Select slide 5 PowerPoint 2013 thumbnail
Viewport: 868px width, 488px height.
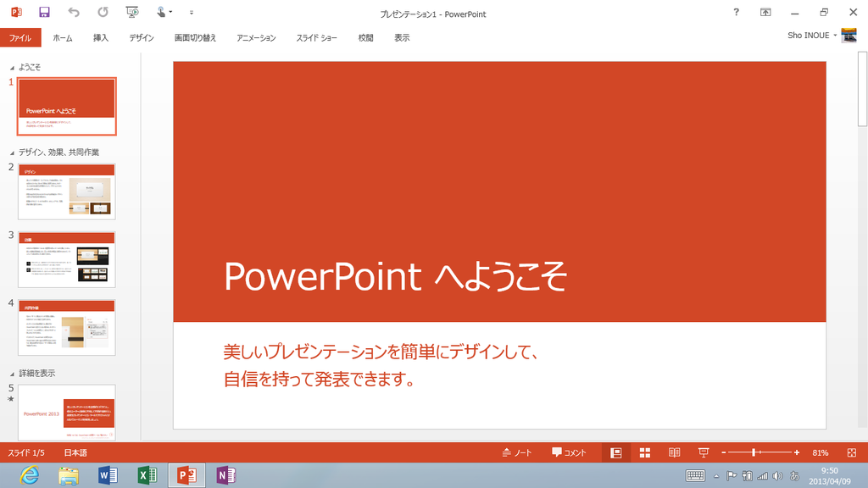pyautogui.click(x=66, y=413)
